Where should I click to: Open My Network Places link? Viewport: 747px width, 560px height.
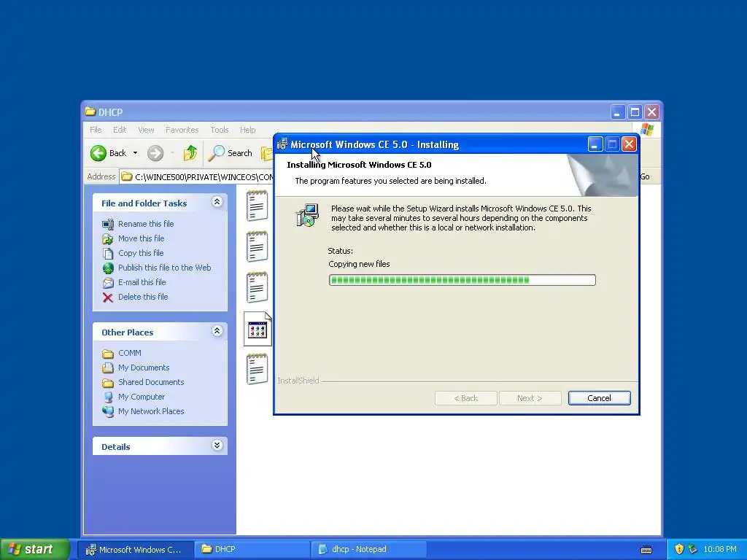(x=151, y=411)
